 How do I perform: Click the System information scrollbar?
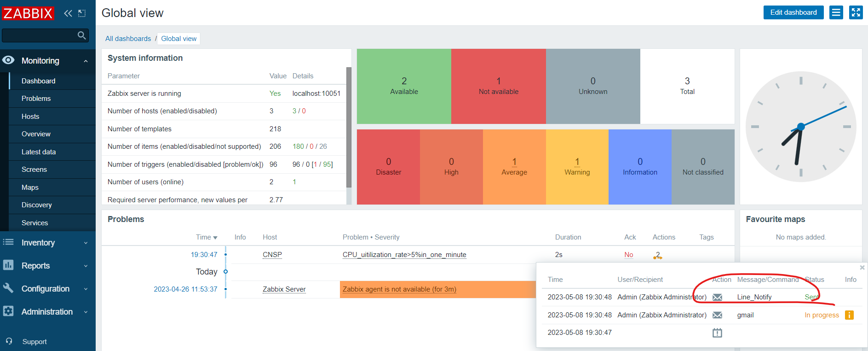tap(349, 128)
